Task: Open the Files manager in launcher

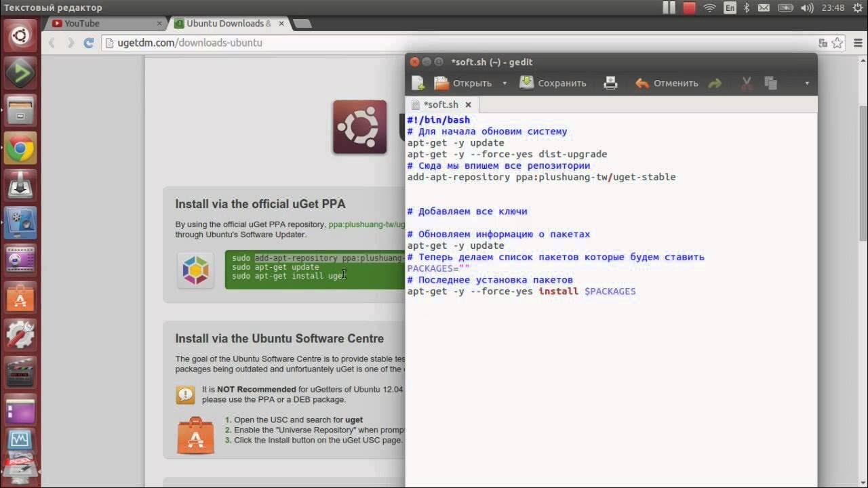Action: pyautogui.click(x=20, y=110)
